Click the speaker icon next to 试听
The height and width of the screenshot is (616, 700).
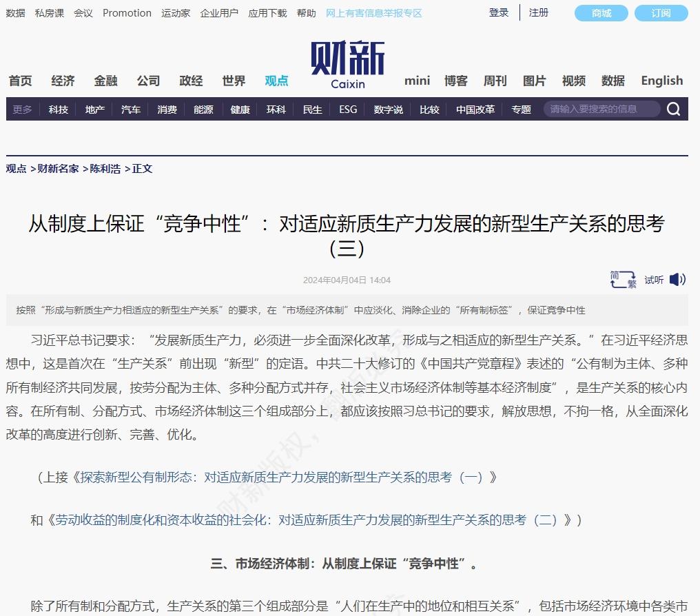point(677,279)
